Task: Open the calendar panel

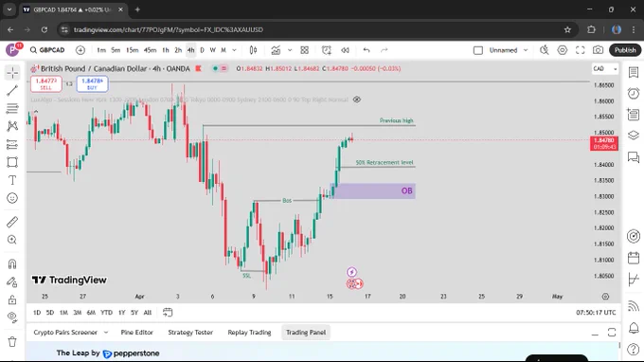Action: 634,258
